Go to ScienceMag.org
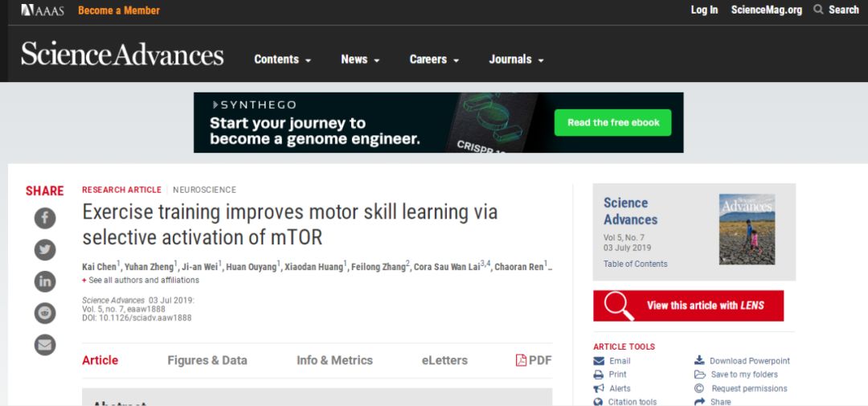This screenshot has width=868, height=406. pos(766,10)
